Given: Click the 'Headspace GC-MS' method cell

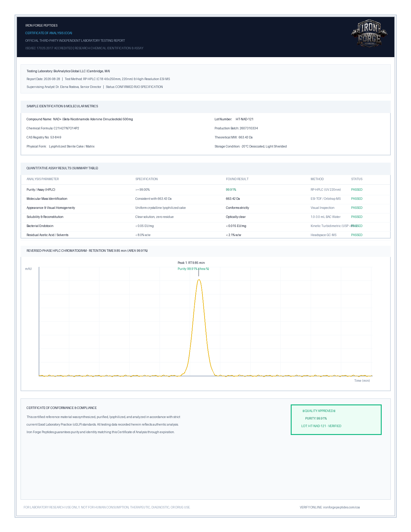Looking at the screenshot, I should coord(323,235).
